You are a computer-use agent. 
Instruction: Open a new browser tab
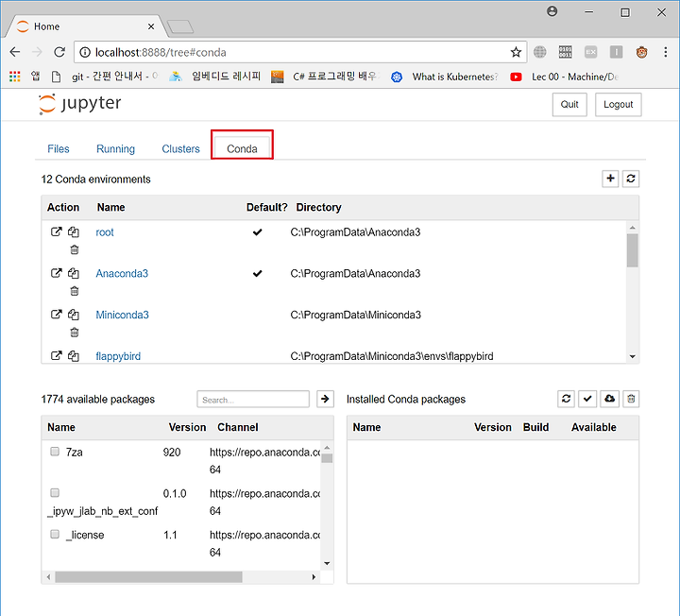point(180,26)
